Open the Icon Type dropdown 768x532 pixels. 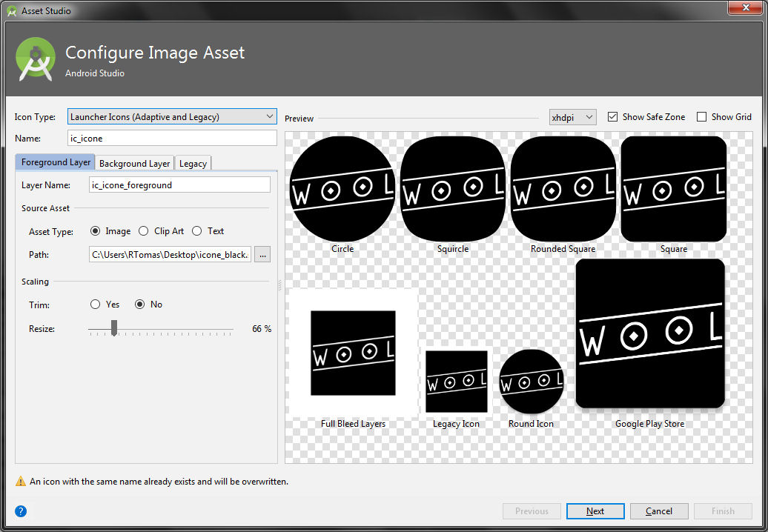click(x=172, y=116)
